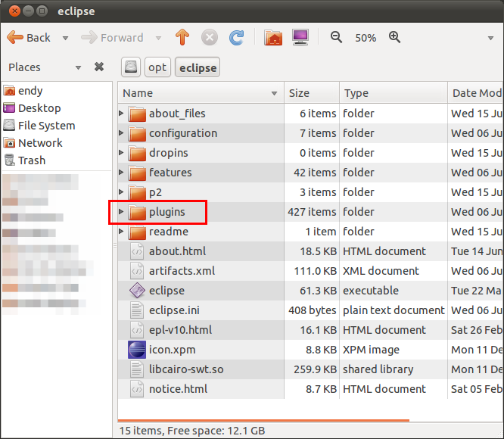Open the Home folder toolbar icon
This screenshot has height=439, width=504.
273,37
